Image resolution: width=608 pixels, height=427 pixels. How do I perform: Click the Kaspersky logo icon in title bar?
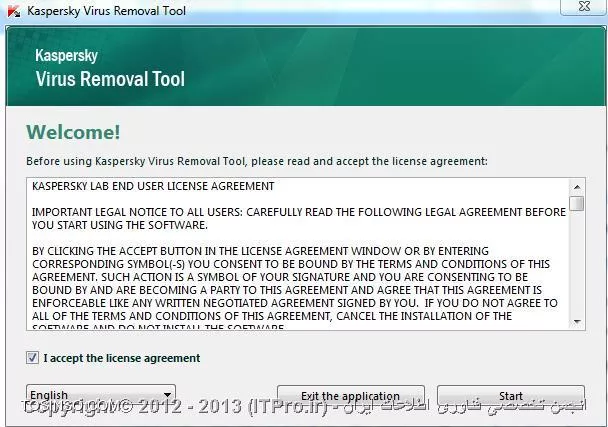tap(14, 11)
